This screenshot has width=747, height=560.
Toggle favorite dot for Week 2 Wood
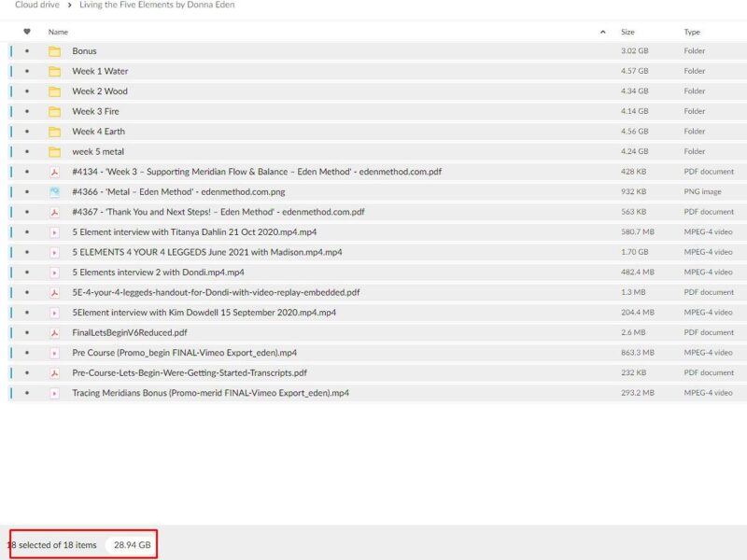pos(27,91)
